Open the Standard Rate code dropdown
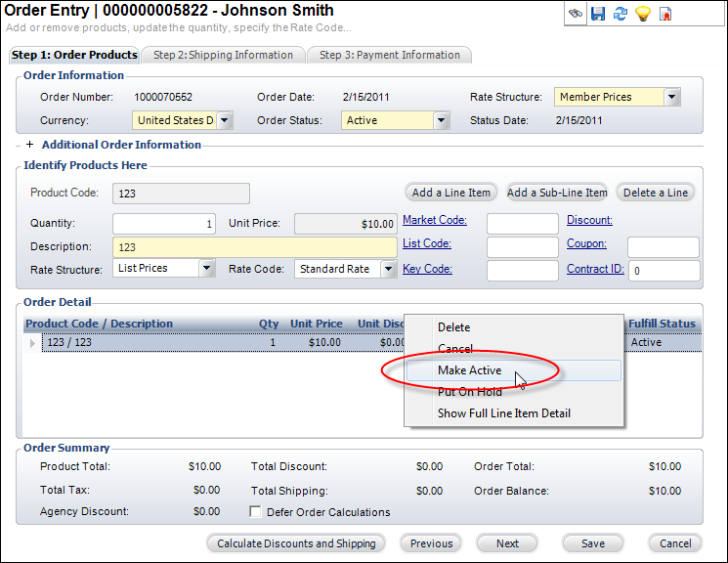Viewport: 728px width, 563px height. [x=388, y=269]
